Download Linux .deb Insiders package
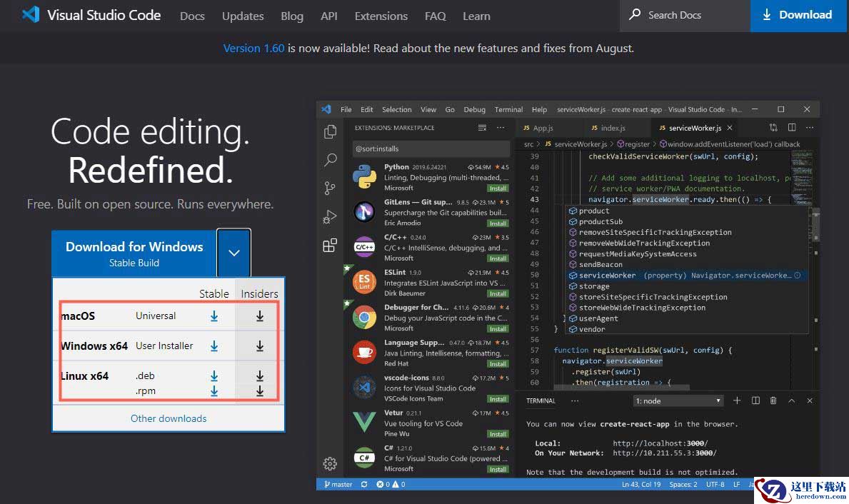Image resolution: width=849 pixels, height=504 pixels. [x=260, y=376]
